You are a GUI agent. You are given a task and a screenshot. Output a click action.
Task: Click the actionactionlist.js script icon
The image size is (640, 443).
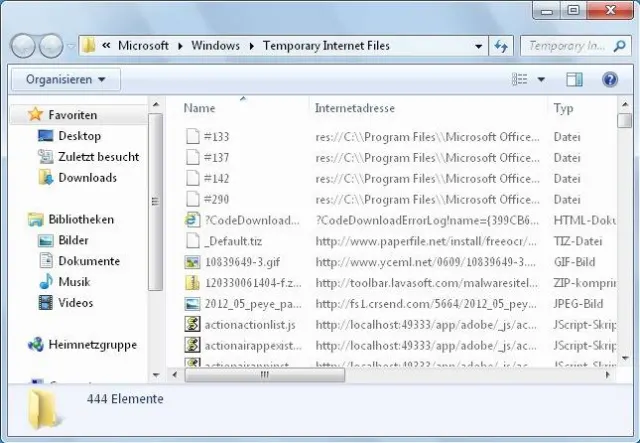coord(192,325)
